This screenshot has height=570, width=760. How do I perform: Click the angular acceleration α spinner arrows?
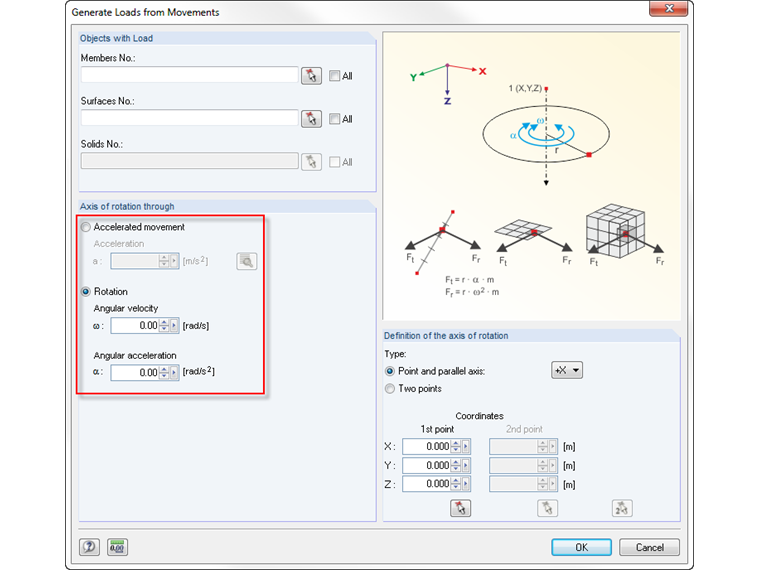pyautogui.click(x=164, y=373)
